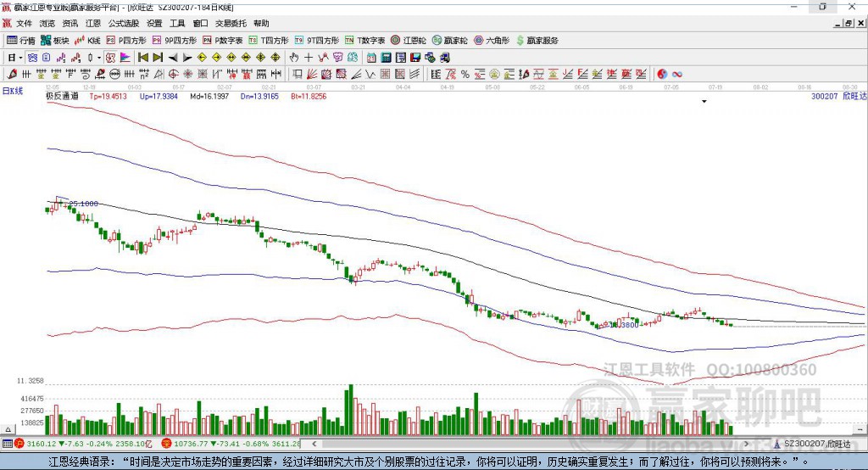Click the 极反通道 indicator name
Screen dimensions: 868x470
coord(62,96)
